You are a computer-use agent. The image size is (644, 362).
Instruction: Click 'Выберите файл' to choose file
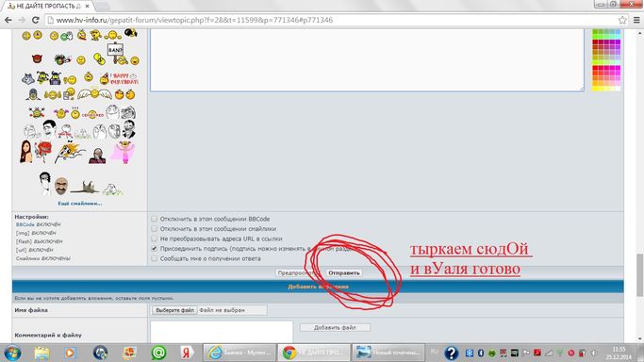click(x=174, y=310)
